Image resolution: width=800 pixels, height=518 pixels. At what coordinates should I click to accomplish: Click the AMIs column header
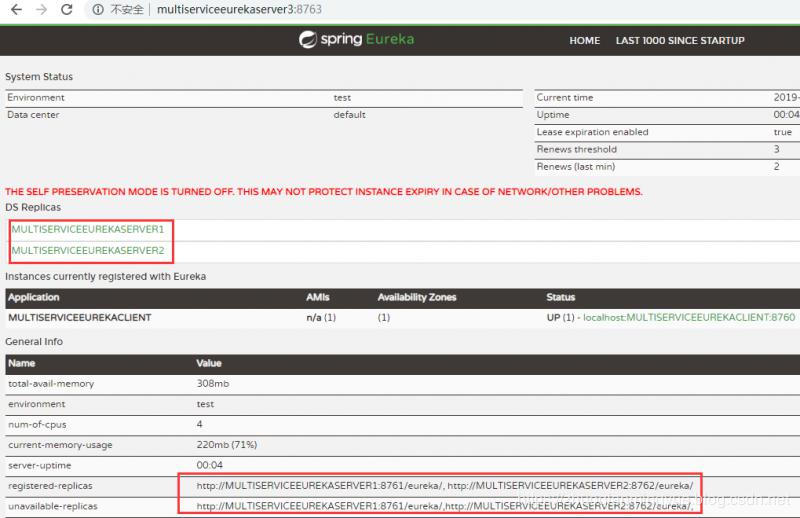(318, 297)
